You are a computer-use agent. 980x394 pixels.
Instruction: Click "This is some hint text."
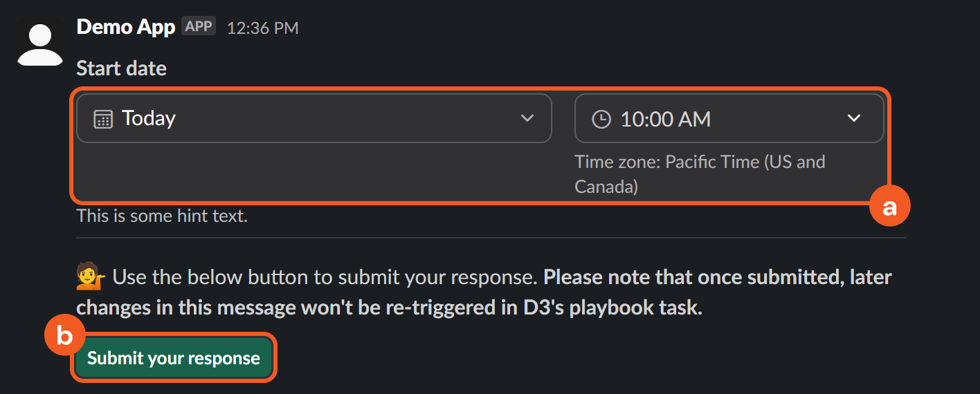pyautogui.click(x=162, y=216)
